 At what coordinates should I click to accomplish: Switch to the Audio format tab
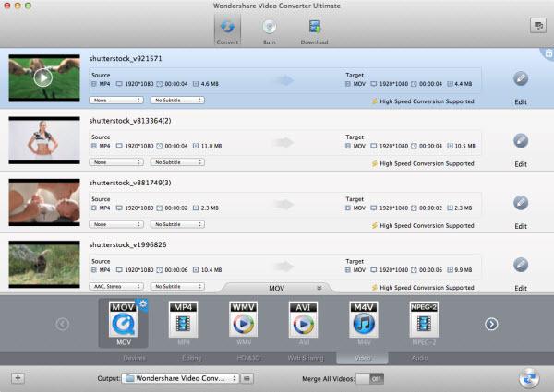click(x=419, y=358)
